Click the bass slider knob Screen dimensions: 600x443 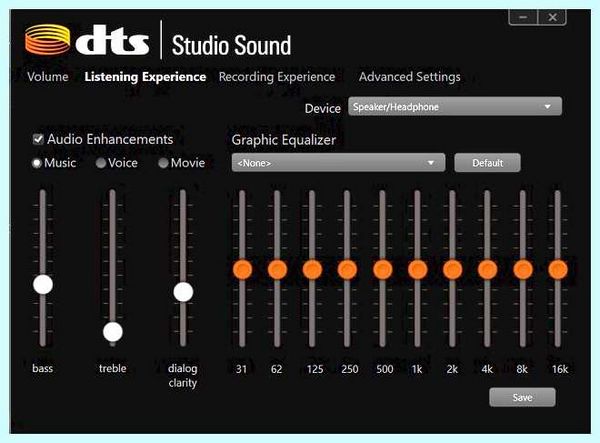coord(43,284)
